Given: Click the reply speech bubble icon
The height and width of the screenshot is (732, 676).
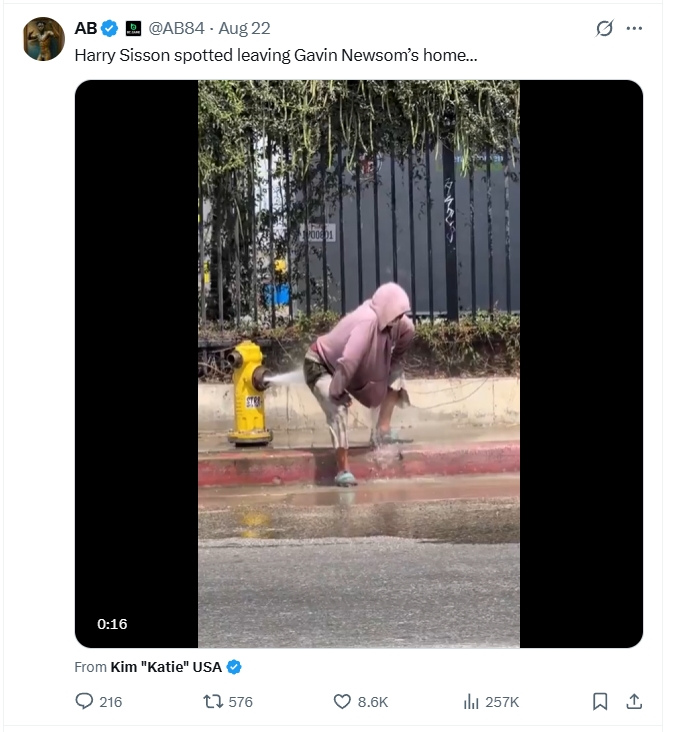Looking at the screenshot, I should [x=85, y=702].
